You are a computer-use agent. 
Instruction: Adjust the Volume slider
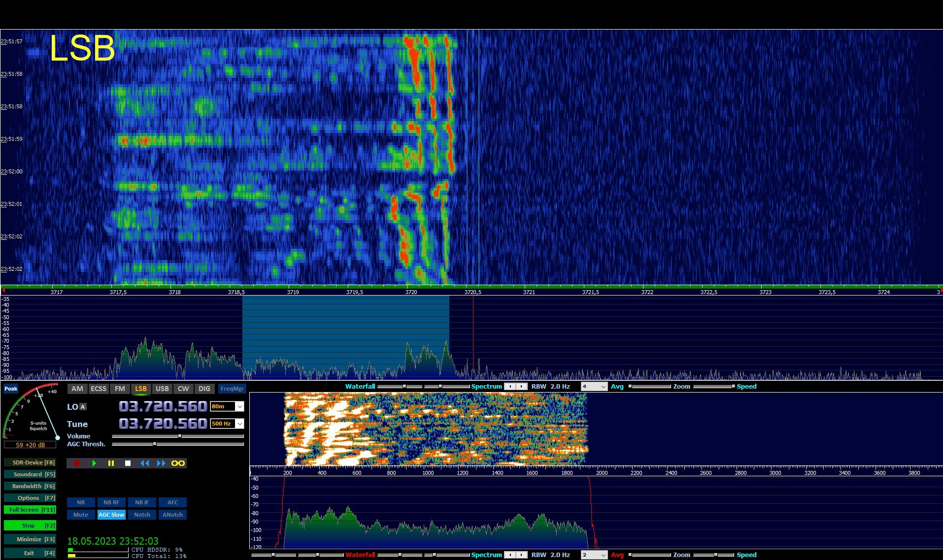tap(180, 436)
